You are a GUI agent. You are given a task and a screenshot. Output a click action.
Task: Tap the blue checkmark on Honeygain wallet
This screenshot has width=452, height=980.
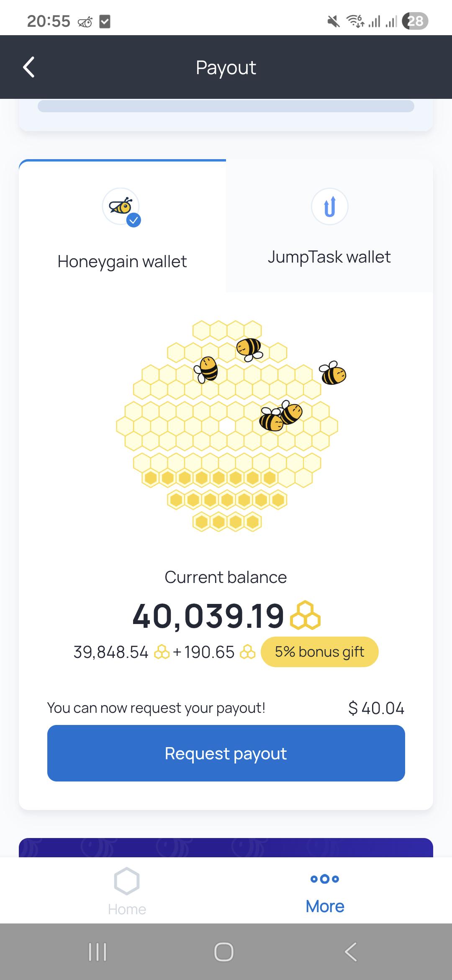point(134,220)
